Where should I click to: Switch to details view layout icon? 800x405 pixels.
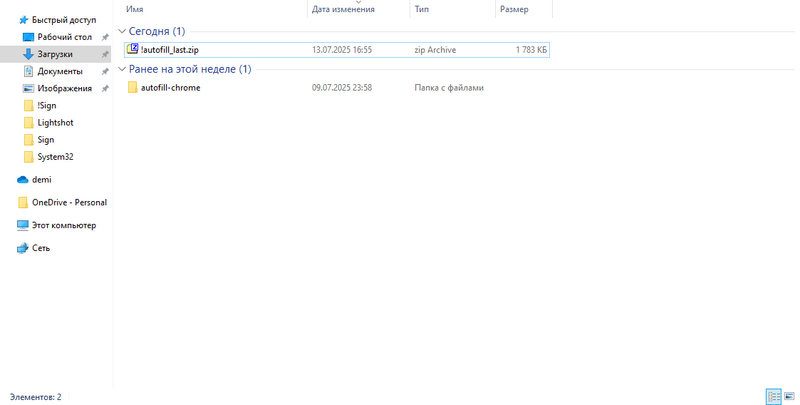(773, 397)
